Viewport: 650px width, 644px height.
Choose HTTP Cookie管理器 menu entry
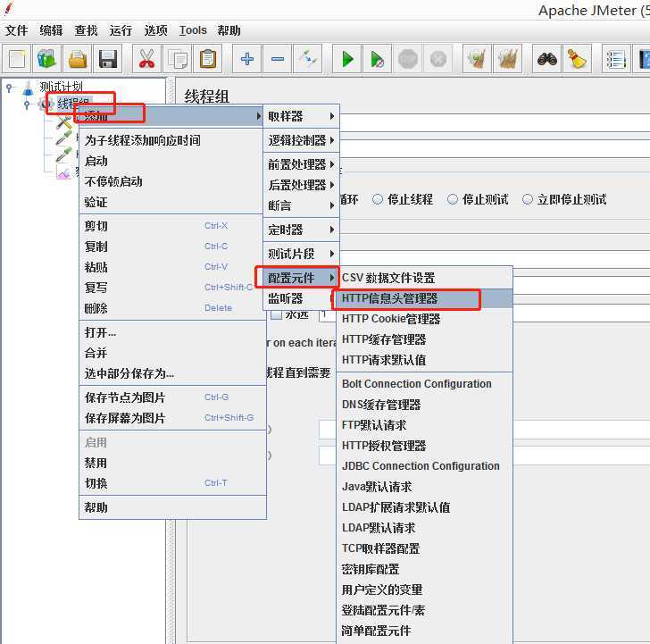pos(424,319)
